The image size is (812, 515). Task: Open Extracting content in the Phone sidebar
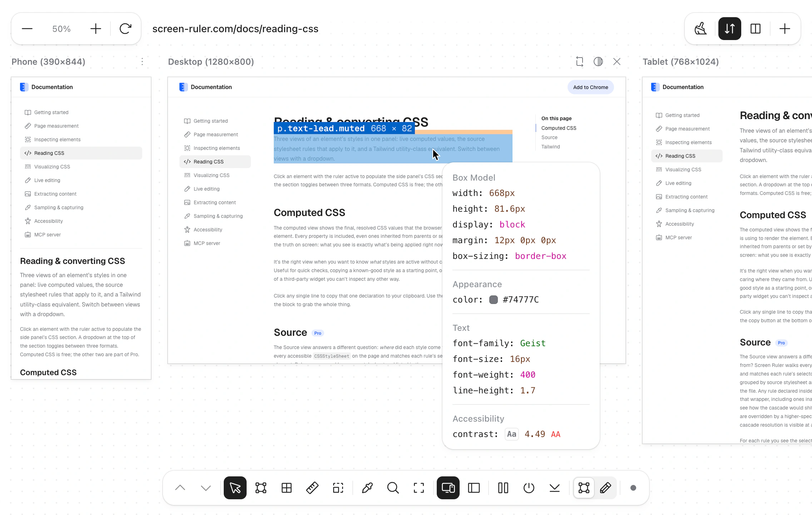click(81, 194)
